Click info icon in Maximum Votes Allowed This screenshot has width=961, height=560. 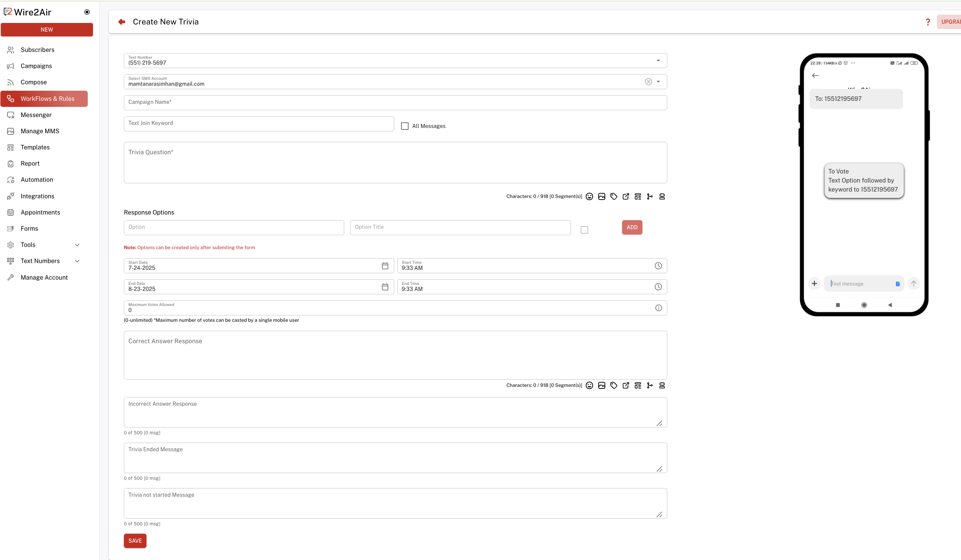coord(658,308)
